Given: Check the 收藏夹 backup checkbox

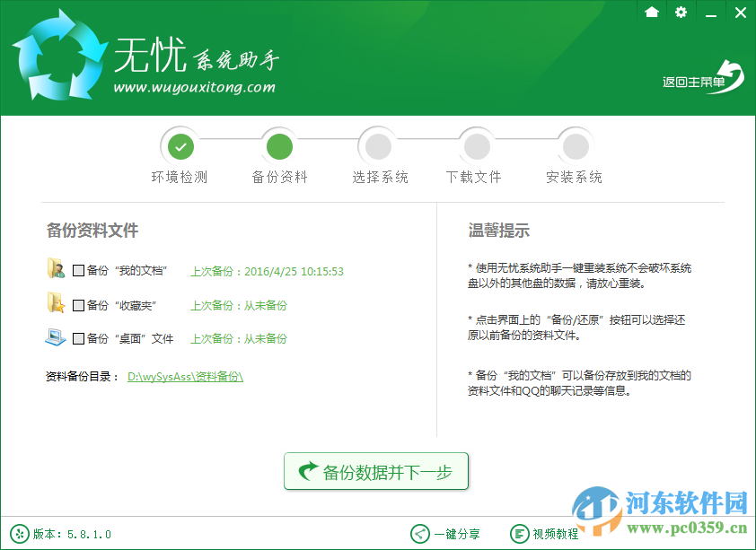Looking at the screenshot, I should pos(78,304).
